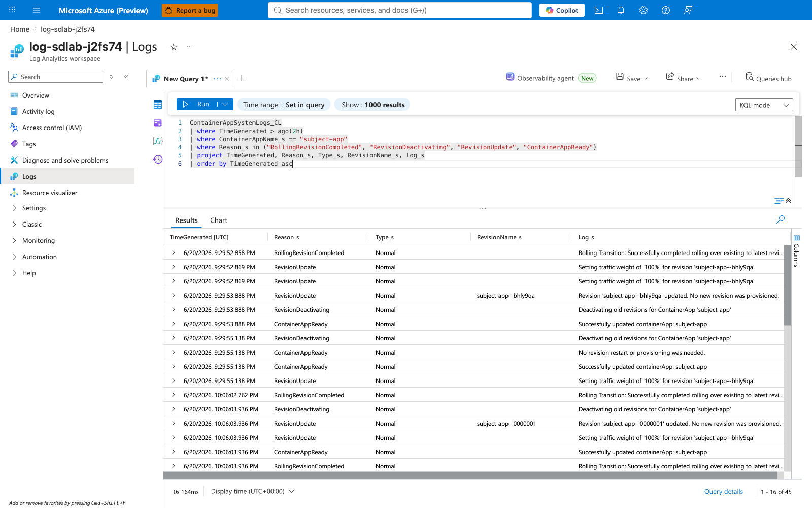Image resolution: width=812 pixels, height=508 pixels.
Task: Open portal settings gear
Action: pyautogui.click(x=644, y=10)
